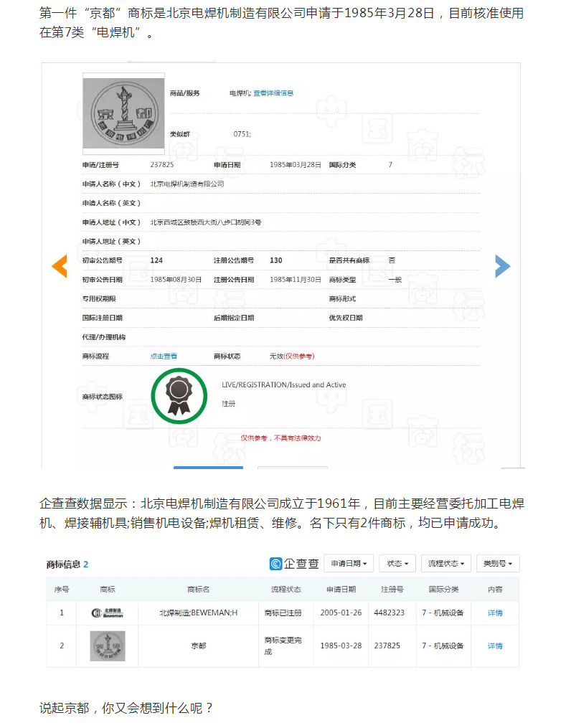
Task: Open the 查看详细信息 link
Action: coord(273,93)
